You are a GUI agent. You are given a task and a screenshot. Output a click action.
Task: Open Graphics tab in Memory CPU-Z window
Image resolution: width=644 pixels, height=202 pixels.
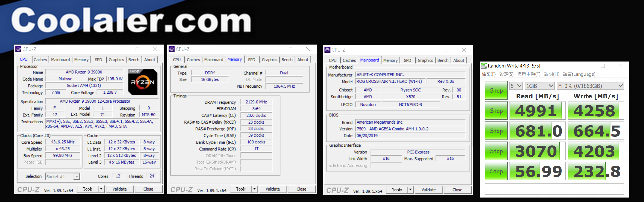(x=270, y=60)
